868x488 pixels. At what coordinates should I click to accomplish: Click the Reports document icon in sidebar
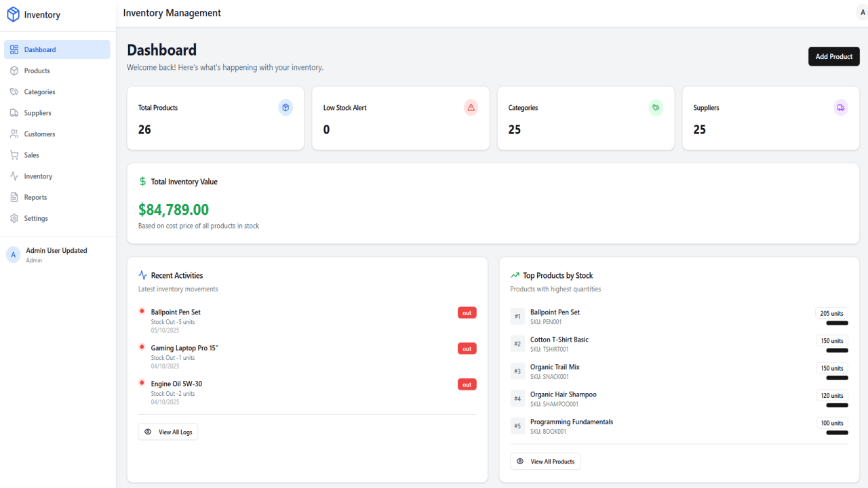(x=14, y=197)
